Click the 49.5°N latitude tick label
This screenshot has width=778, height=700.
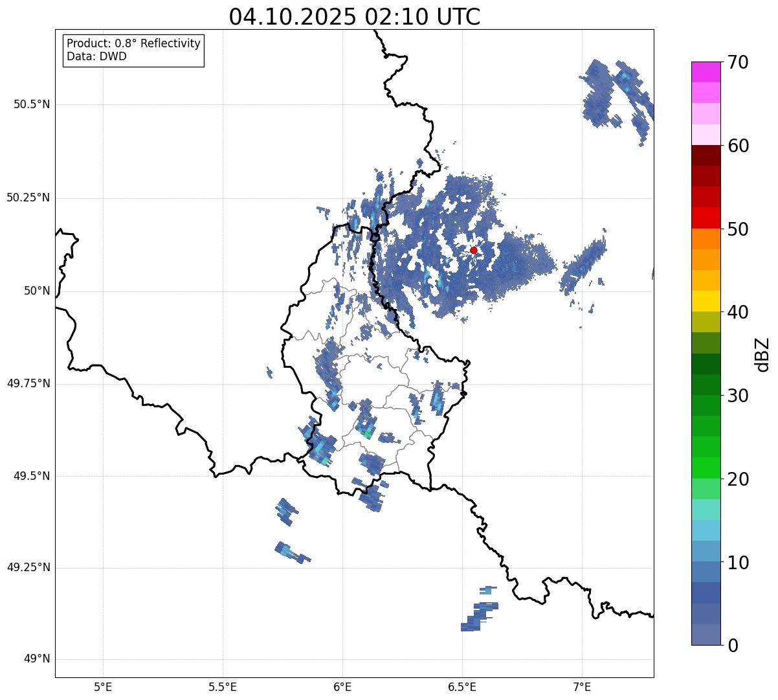coord(32,476)
